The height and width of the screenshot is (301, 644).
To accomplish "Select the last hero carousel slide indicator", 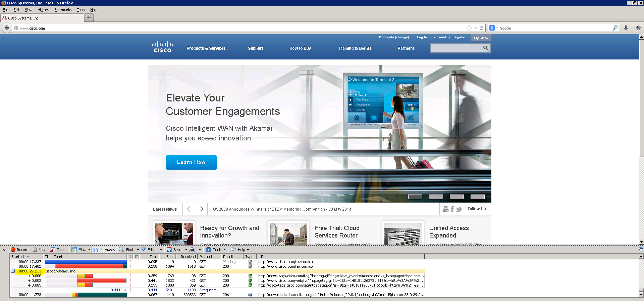I will tap(477, 197).
